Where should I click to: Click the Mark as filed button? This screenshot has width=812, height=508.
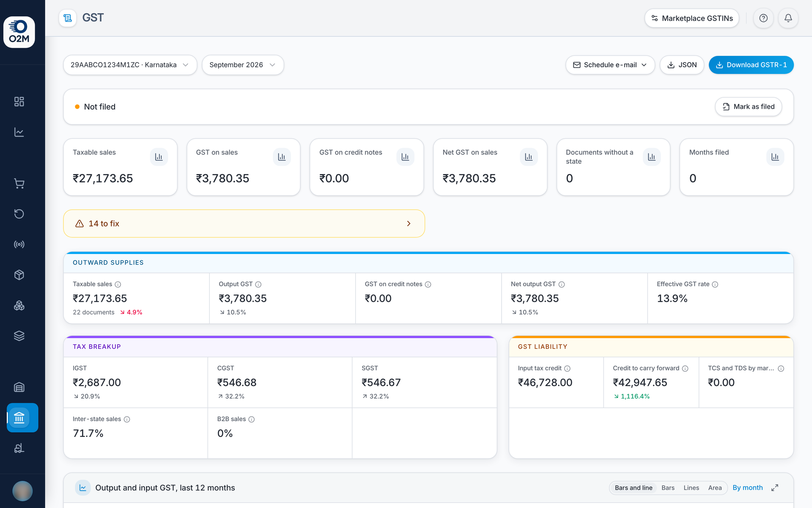(748, 107)
